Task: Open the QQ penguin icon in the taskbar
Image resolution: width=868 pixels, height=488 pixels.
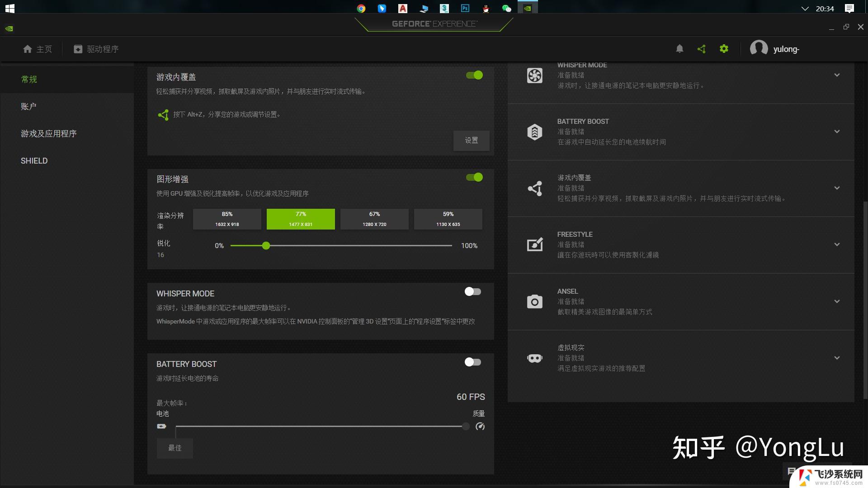Action: pos(486,8)
